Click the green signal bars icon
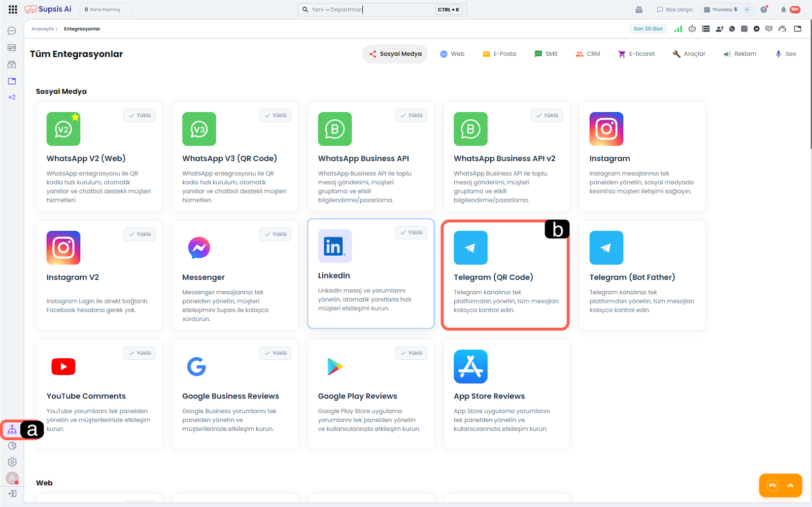The width and height of the screenshot is (812, 507). [x=678, y=29]
